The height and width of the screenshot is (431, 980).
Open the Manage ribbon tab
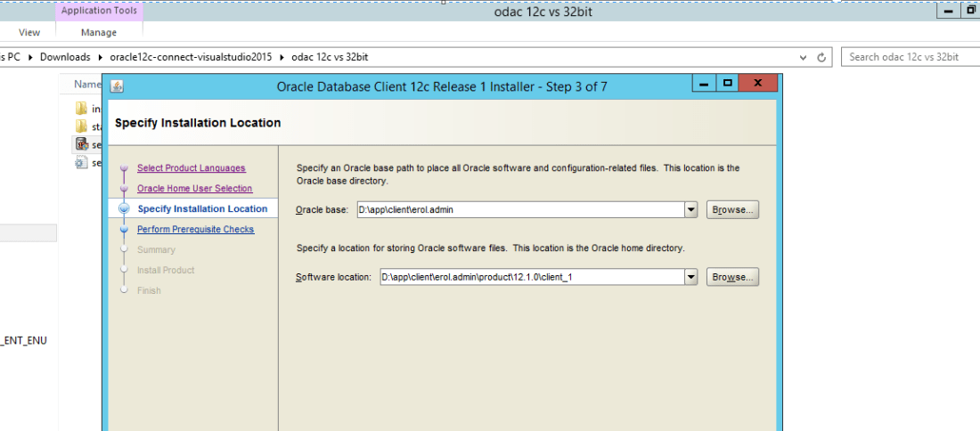[99, 33]
